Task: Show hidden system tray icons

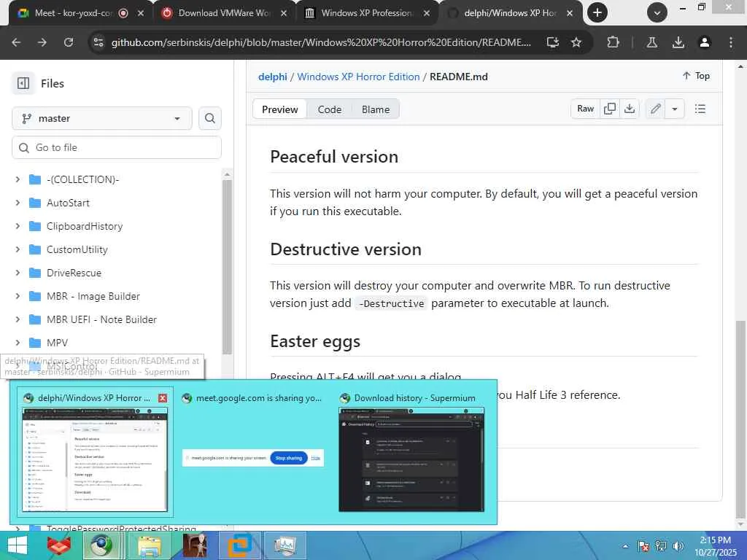Action: pos(625,546)
